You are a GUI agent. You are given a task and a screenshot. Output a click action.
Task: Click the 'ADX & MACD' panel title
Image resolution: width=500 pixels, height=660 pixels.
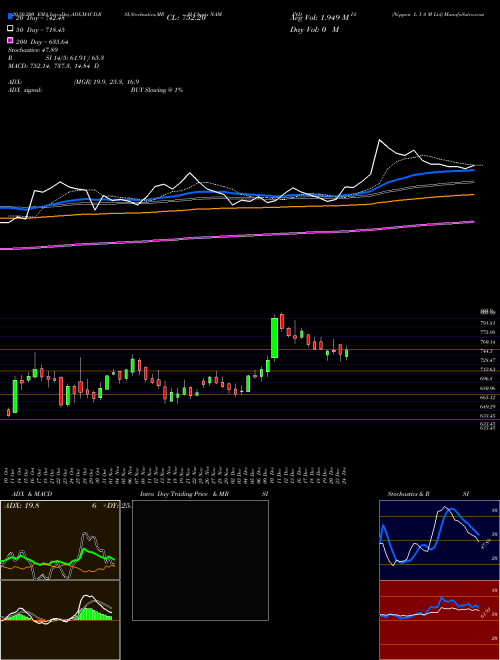tap(32, 494)
